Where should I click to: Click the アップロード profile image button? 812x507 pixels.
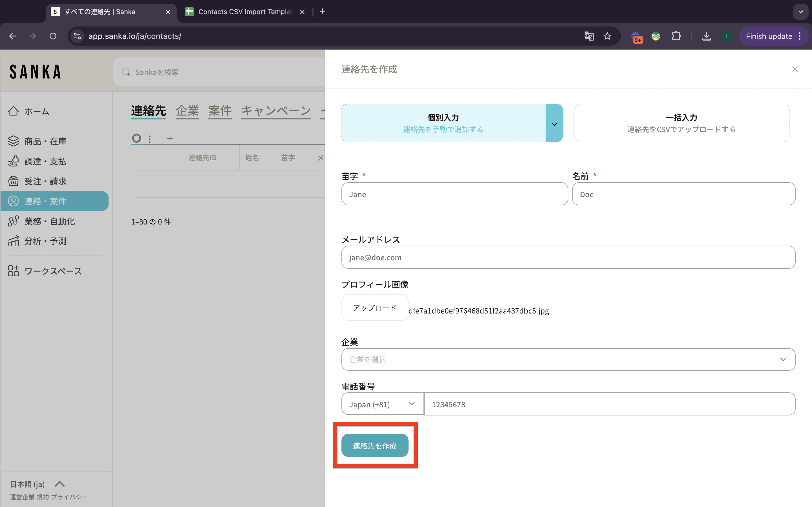pos(375,308)
